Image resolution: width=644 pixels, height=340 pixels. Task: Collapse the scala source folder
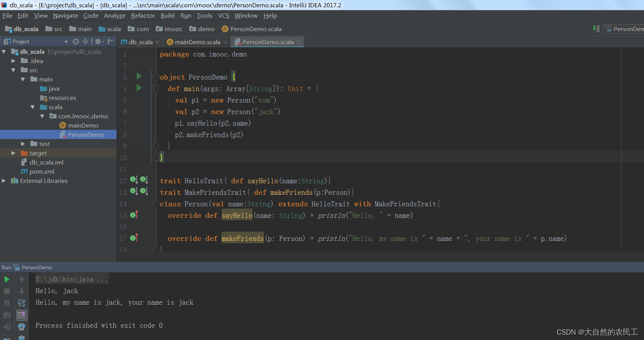tap(33, 107)
